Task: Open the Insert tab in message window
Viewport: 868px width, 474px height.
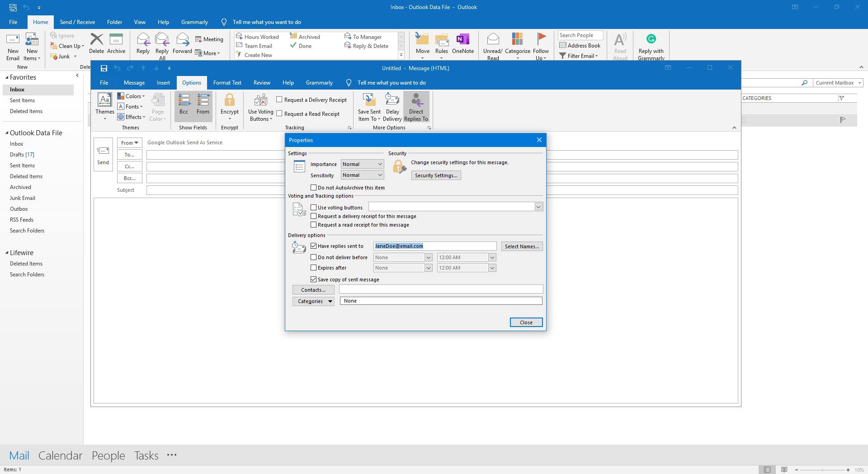Action: [x=163, y=83]
